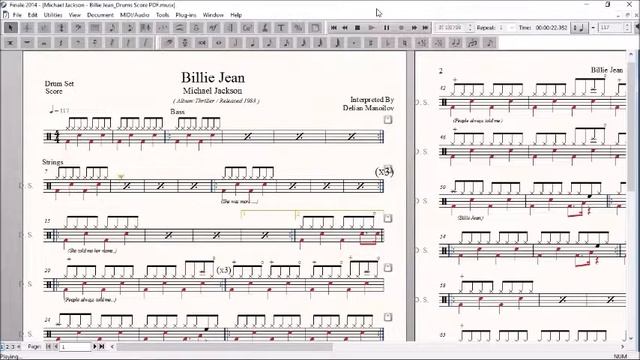This screenshot has width=640, height=360.
Task: Click the Record button
Action: (401, 28)
